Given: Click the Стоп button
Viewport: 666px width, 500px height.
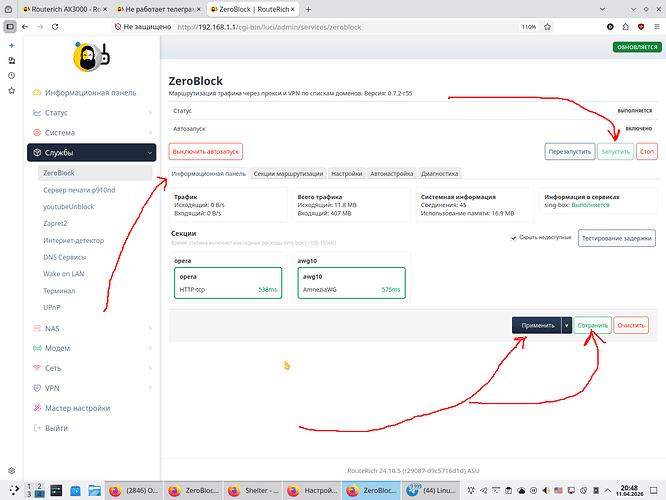Looking at the screenshot, I should coord(647,152).
